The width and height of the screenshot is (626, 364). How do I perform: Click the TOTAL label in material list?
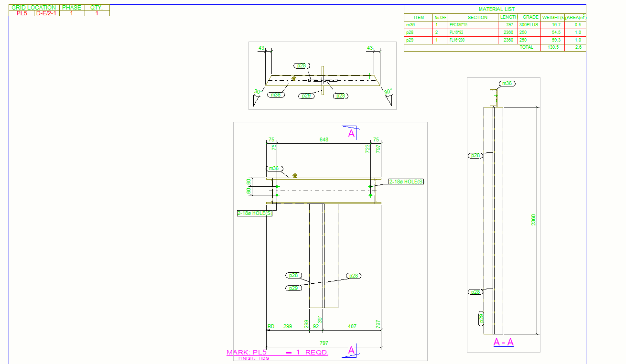click(x=526, y=47)
